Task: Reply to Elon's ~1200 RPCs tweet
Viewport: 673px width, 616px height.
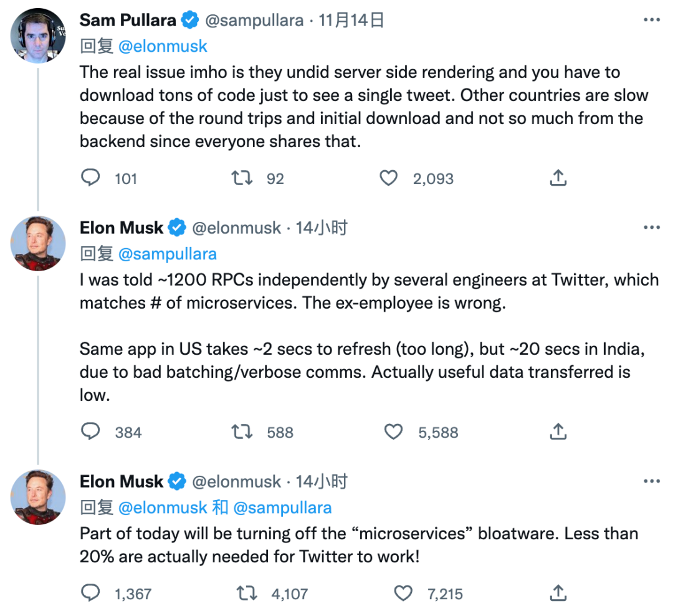Action: pyautogui.click(x=91, y=431)
